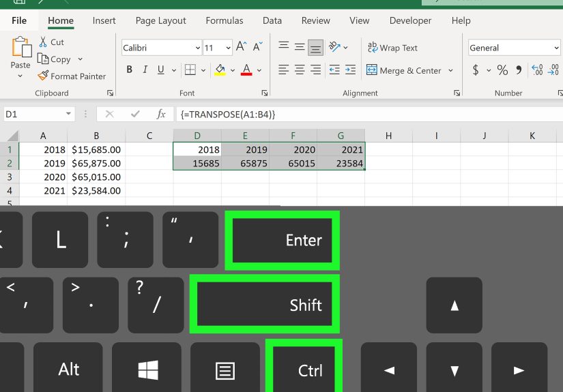This screenshot has width=563, height=392.
Task: Apply red font color
Action: pyautogui.click(x=246, y=70)
